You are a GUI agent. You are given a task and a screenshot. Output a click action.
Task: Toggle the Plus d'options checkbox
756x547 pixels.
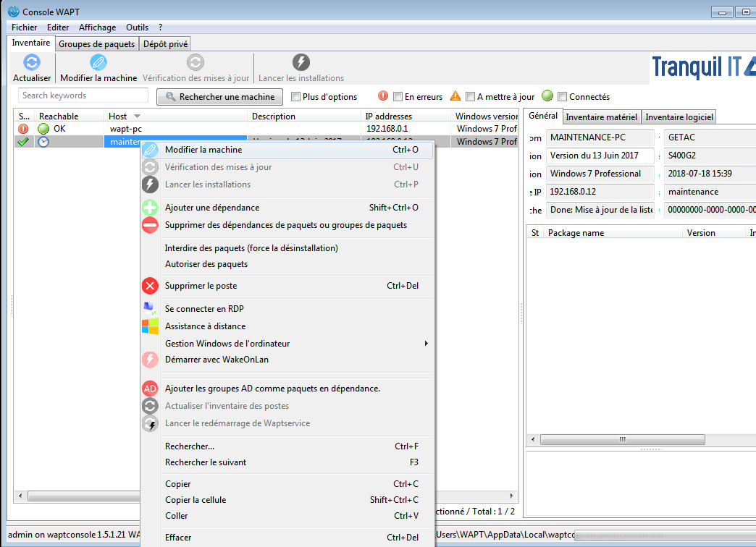coord(295,97)
